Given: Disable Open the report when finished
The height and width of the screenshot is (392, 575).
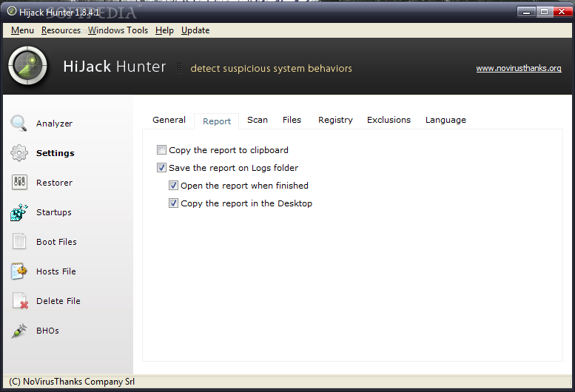Looking at the screenshot, I should coord(173,186).
